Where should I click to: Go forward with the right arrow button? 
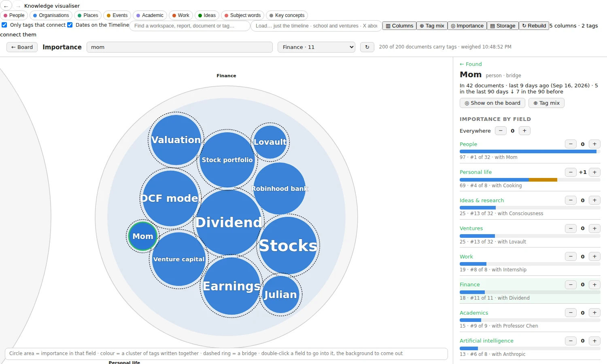(x=18, y=6)
